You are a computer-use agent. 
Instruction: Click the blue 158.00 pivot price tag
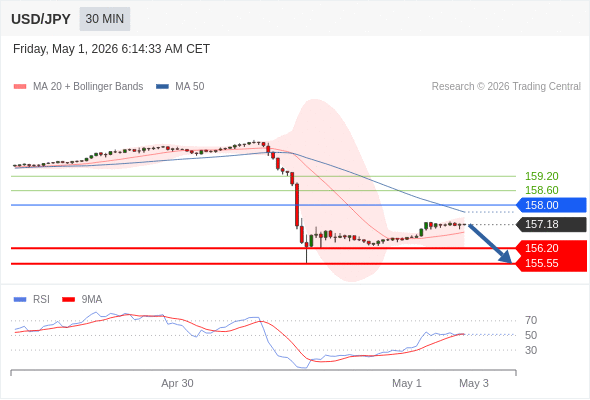click(x=551, y=205)
